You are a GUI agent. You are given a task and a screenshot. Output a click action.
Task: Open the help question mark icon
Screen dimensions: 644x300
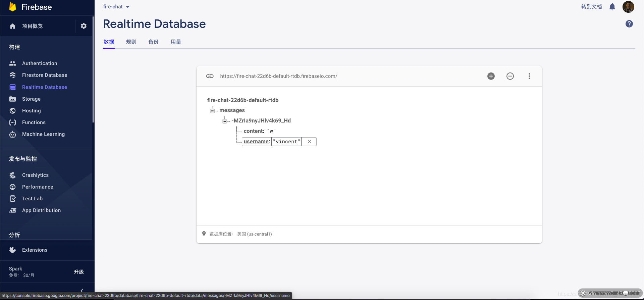click(629, 24)
